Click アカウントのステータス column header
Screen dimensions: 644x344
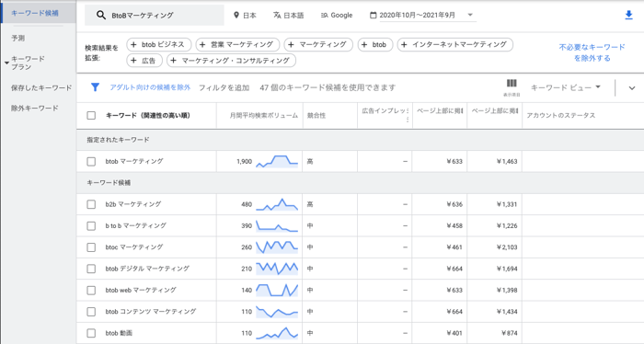point(560,115)
